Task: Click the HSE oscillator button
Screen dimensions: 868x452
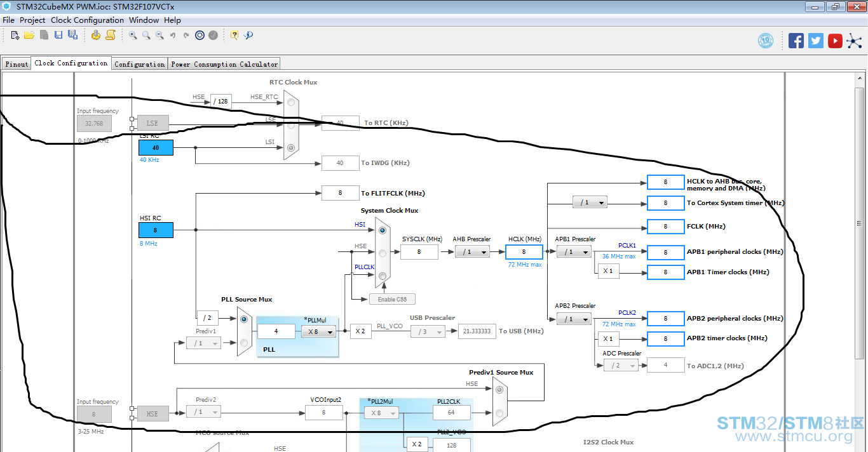Action: pyautogui.click(x=152, y=414)
